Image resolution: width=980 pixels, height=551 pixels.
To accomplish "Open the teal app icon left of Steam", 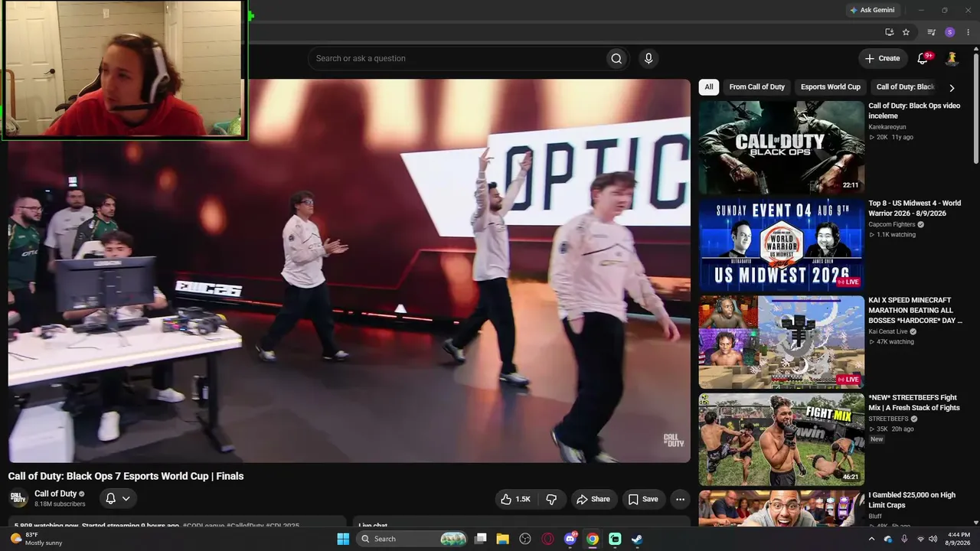I will point(615,539).
